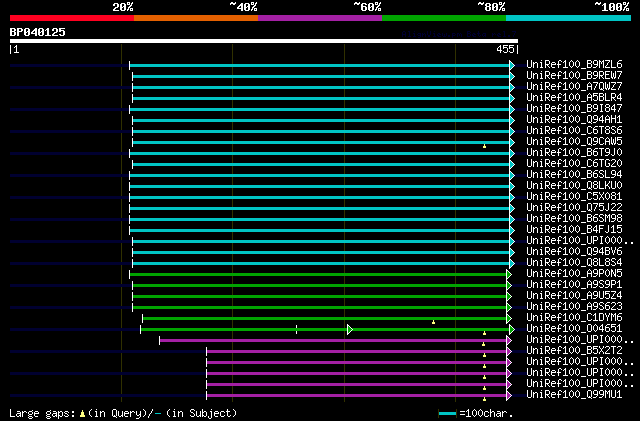Click the yellow gap marker on Q9CAW5 row
The height and width of the screenshot is (421, 640).
pos(484,146)
